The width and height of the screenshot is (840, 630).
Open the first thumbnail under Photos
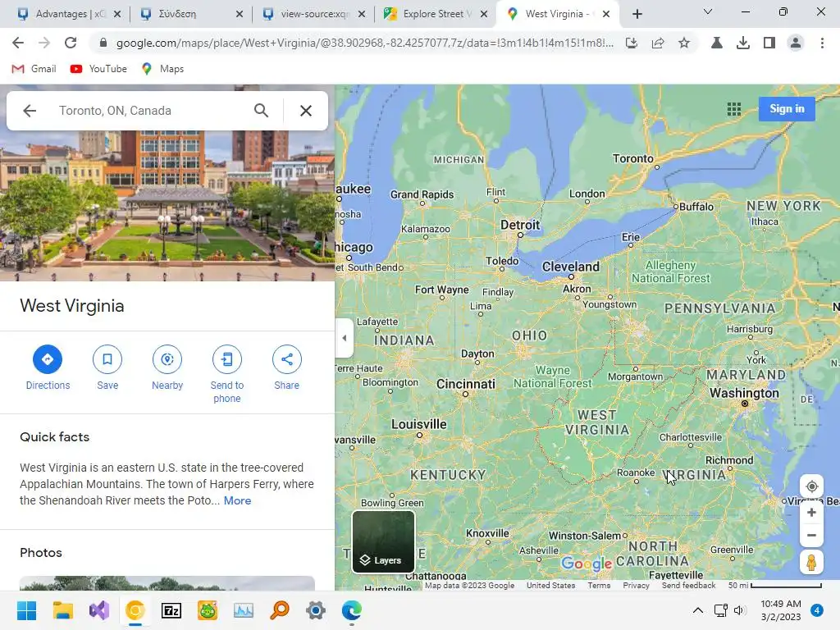tap(167, 583)
